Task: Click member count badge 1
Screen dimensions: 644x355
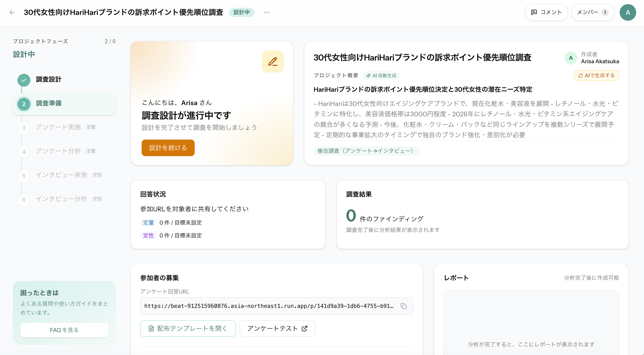Action: tap(605, 12)
